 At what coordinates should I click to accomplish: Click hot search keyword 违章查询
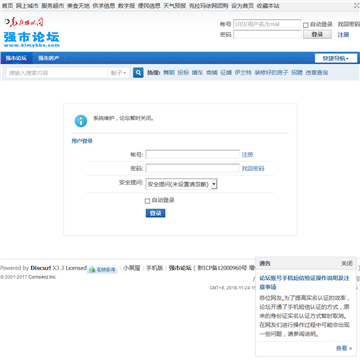317,73
